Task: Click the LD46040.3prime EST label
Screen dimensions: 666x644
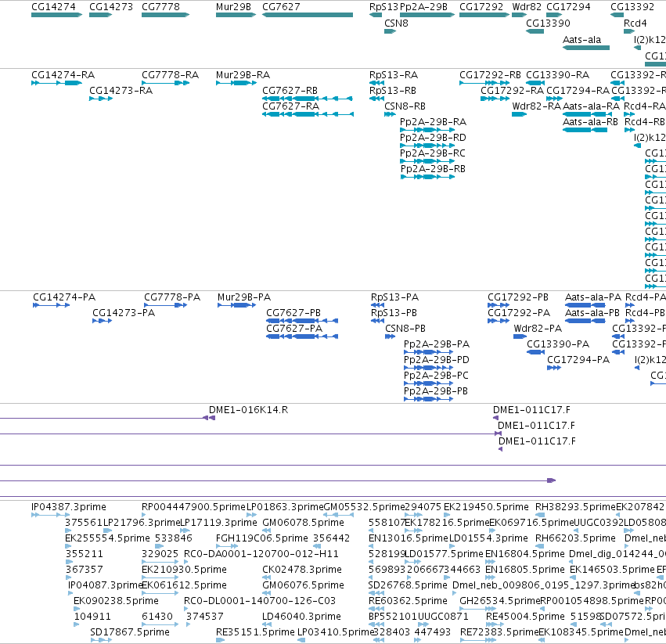Action: (x=301, y=617)
